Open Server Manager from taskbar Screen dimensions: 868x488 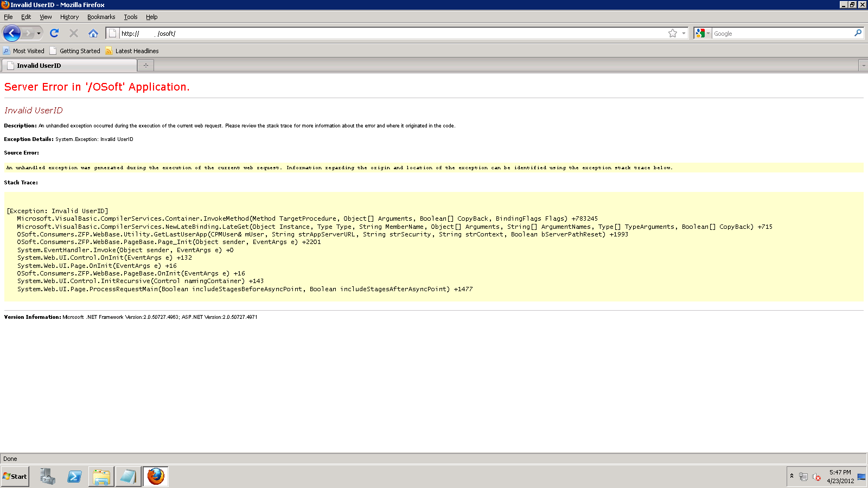coord(47,477)
